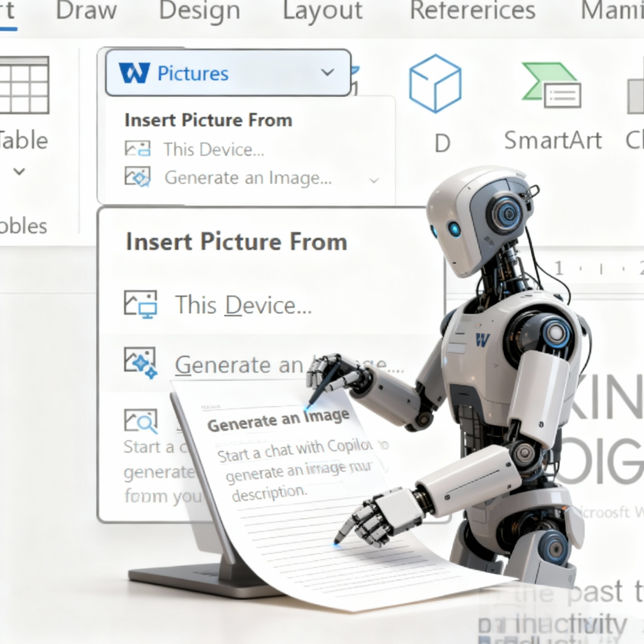Click the large This Device picture icon

(140, 304)
